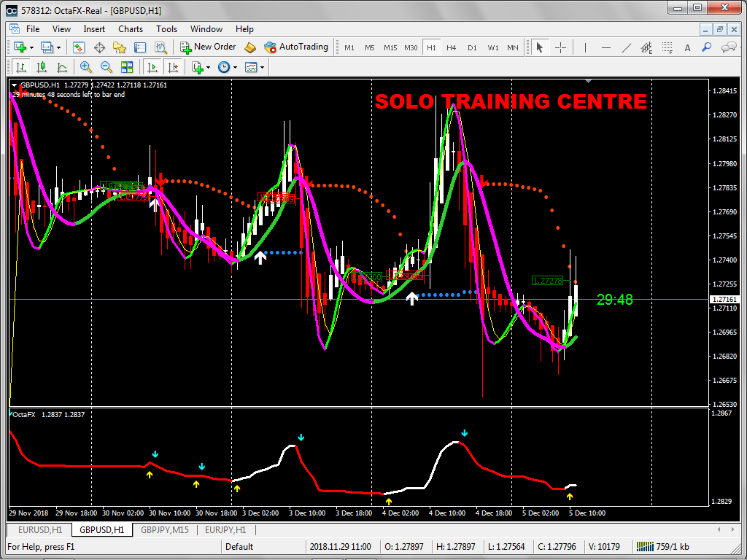
Task: Select the candlestick chart type
Action: coord(42,67)
